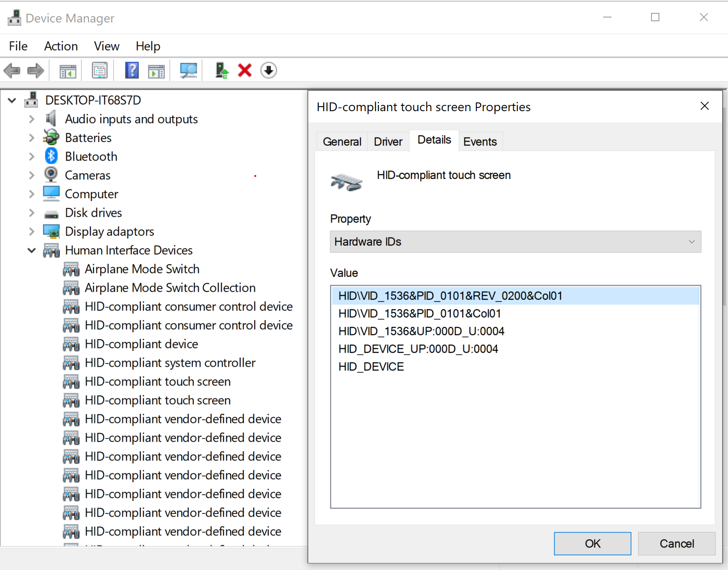Select Airplane Mode Switch Collection device

tap(170, 288)
